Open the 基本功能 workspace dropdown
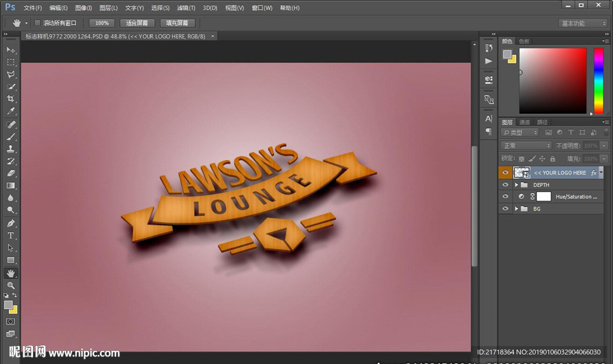The height and width of the screenshot is (364, 613). (582, 23)
